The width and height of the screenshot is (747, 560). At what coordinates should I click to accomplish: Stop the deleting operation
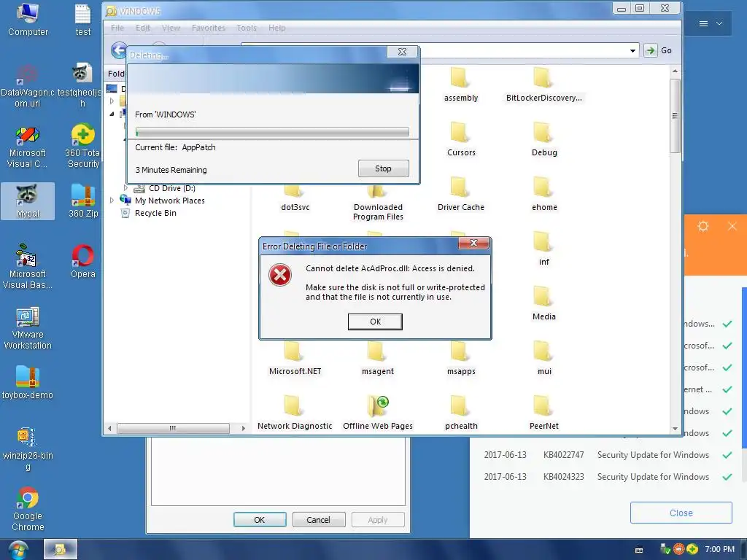click(x=383, y=168)
